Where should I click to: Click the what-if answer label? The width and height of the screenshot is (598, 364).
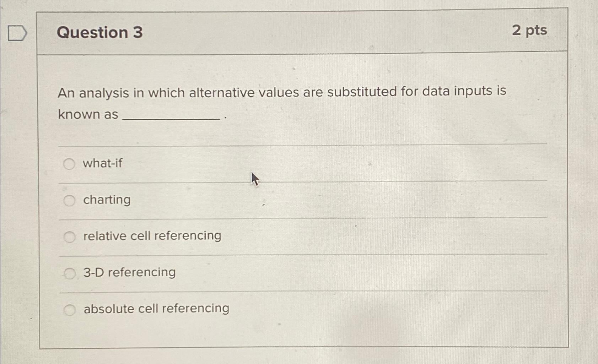pyautogui.click(x=102, y=163)
